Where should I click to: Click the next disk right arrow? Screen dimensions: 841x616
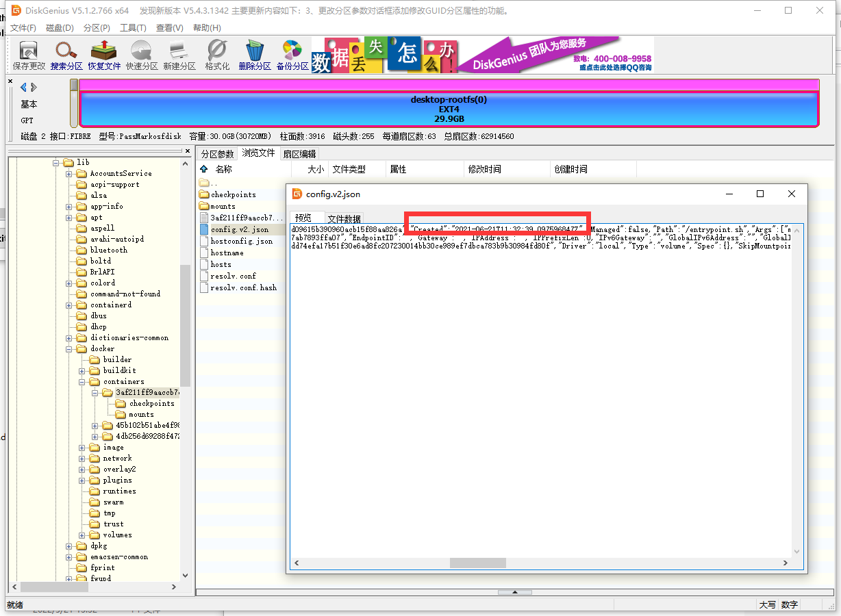tap(34, 87)
